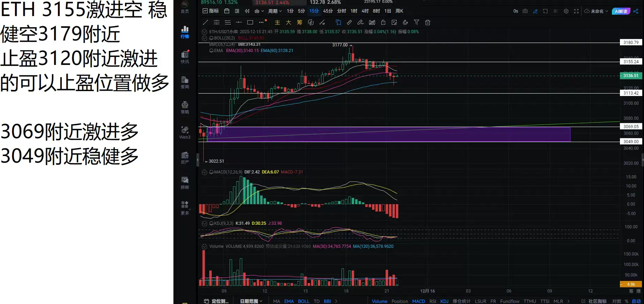644x304 pixels.
Task: Click the layout split icon in toolbar
Action: pos(237,11)
